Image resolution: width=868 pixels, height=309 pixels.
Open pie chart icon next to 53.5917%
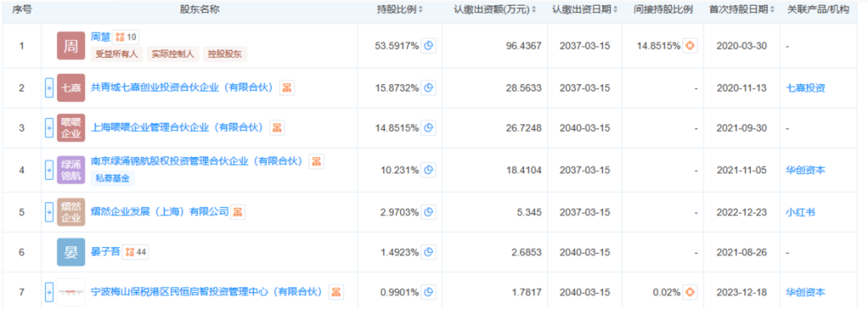click(428, 46)
